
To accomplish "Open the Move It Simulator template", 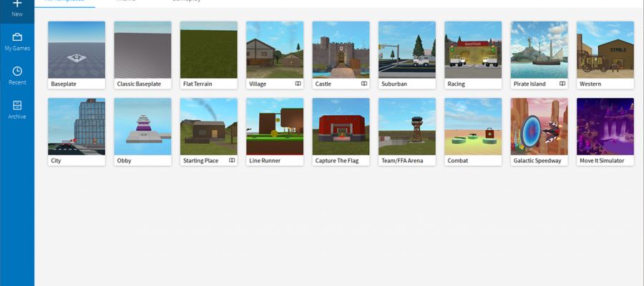I will coord(605,132).
